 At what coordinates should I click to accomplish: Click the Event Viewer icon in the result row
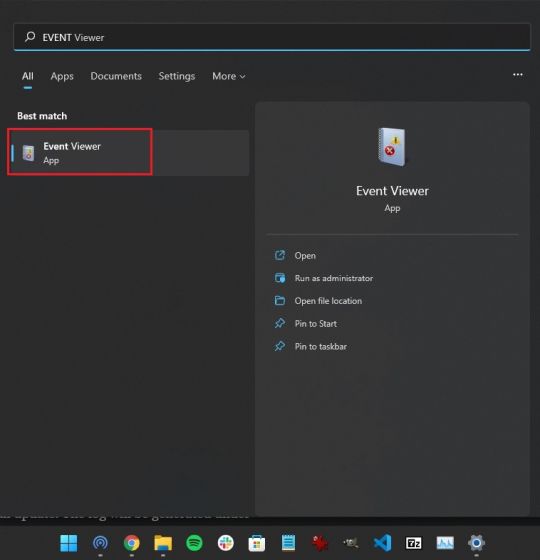click(28, 153)
